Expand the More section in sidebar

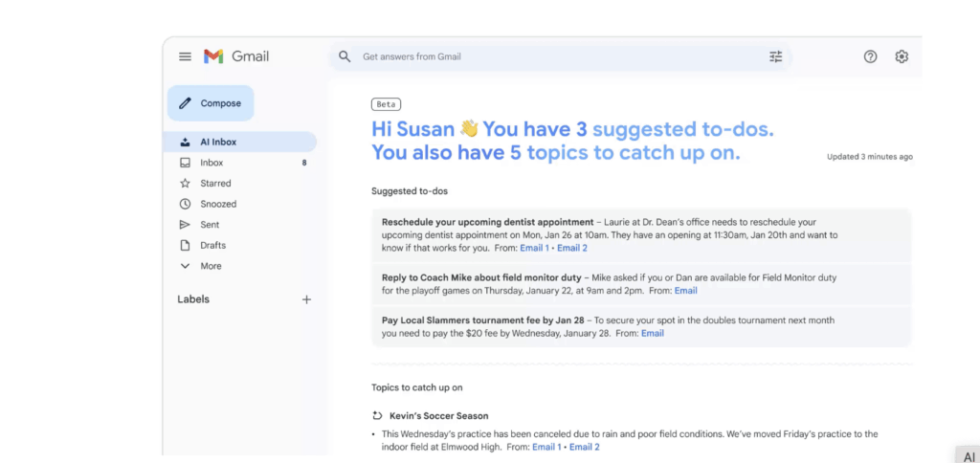point(211,266)
